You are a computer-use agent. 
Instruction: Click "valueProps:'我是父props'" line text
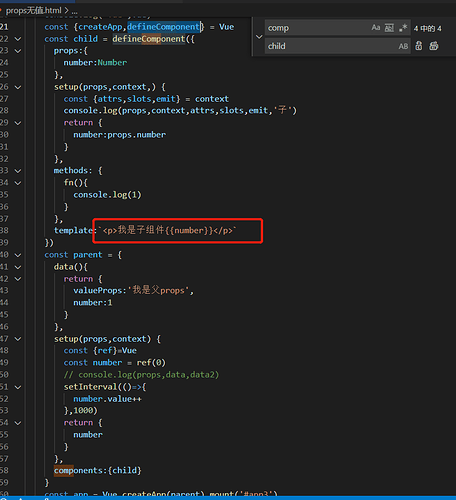point(133,290)
